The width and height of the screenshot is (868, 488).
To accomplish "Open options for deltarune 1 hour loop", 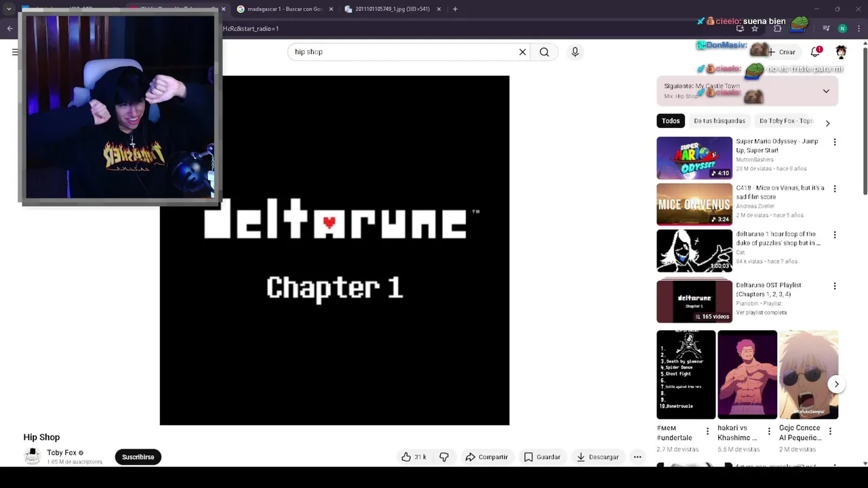I will tap(835, 235).
